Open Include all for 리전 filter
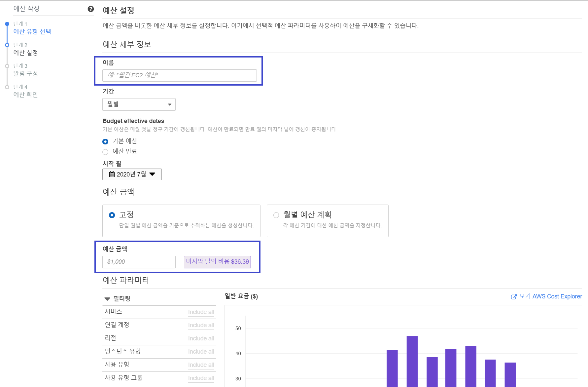Screen dimensions: 588x387 pyautogui.click(x=201, y=338)
